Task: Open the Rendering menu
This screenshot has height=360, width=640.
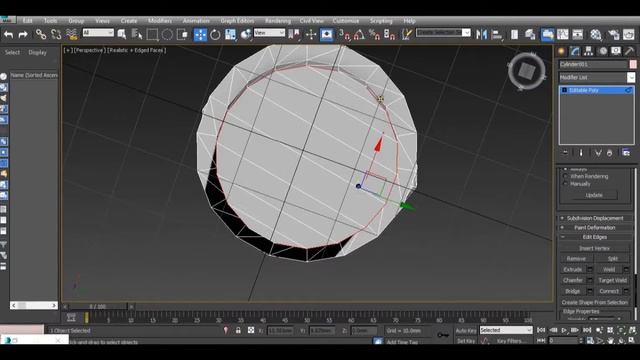Action: tap(278, 20)
